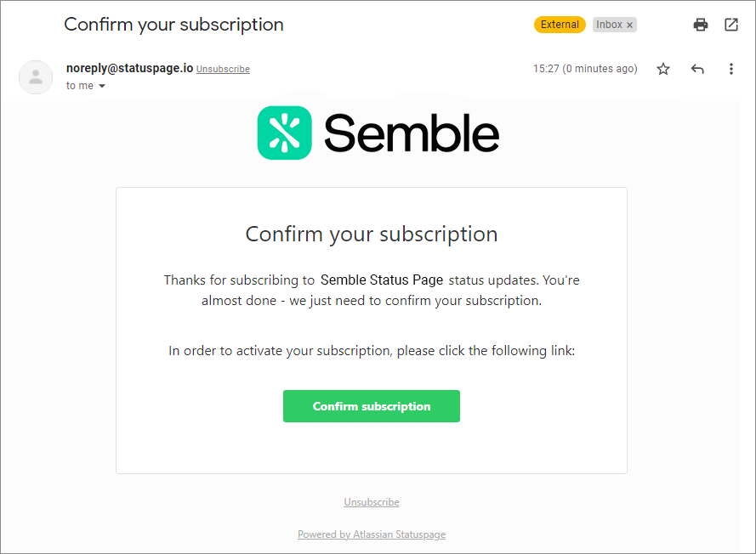Expand recipient details next to 'to me'
This screenshot has width=756, height=554.
coord(102,86)
